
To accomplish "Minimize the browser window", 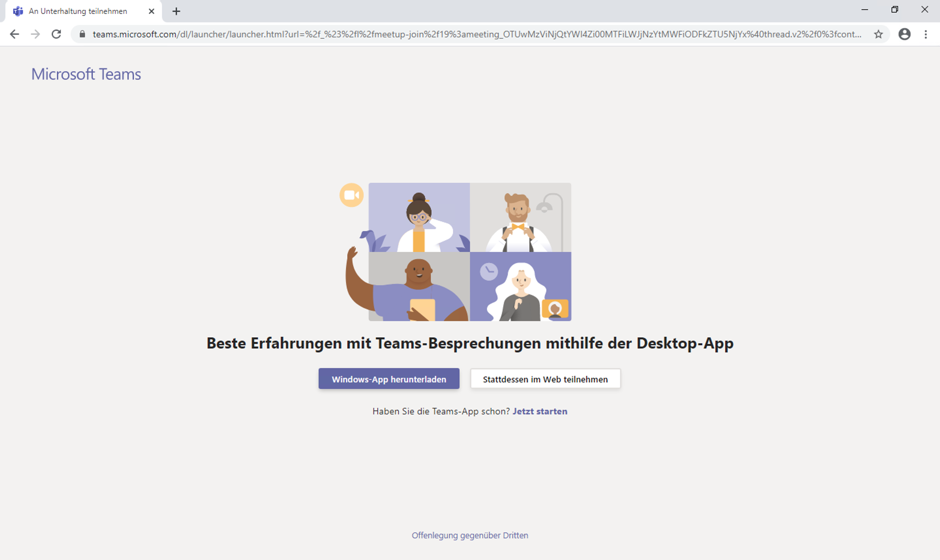I will click(x=865, y=10).
